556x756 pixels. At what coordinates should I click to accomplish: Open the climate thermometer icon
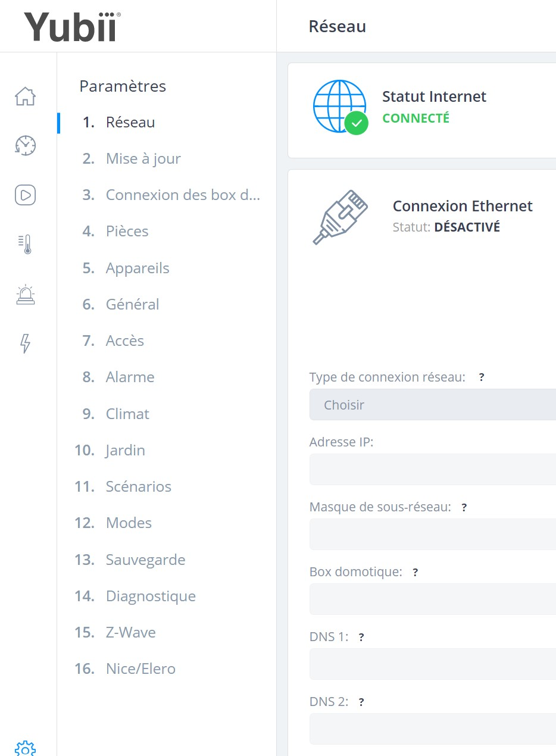point(25,245)
